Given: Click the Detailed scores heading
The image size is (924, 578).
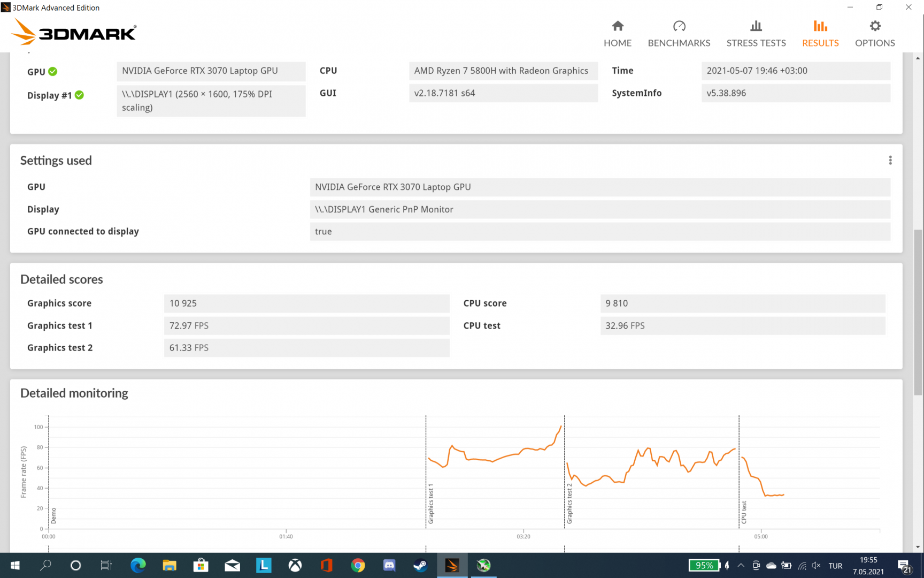Looking at the screenshot, I should (61, 279).
